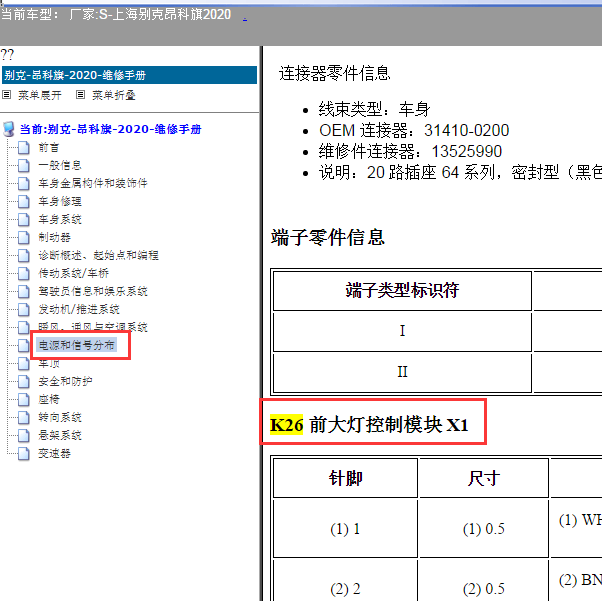
Task: Click the 针脚 column header
Action: click(x=345, y=478)
